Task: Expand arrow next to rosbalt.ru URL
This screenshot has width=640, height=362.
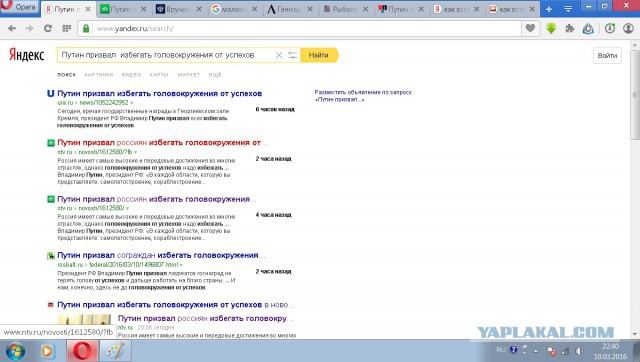Action: pos(181,265)
